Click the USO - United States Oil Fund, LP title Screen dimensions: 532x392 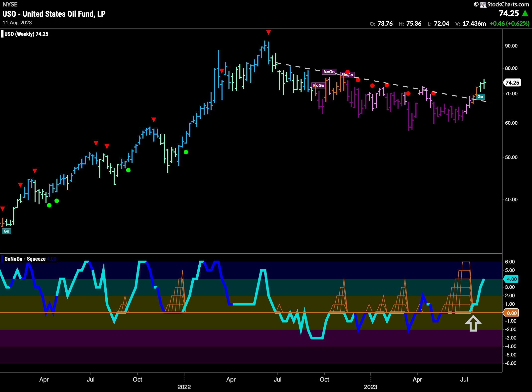54,14
